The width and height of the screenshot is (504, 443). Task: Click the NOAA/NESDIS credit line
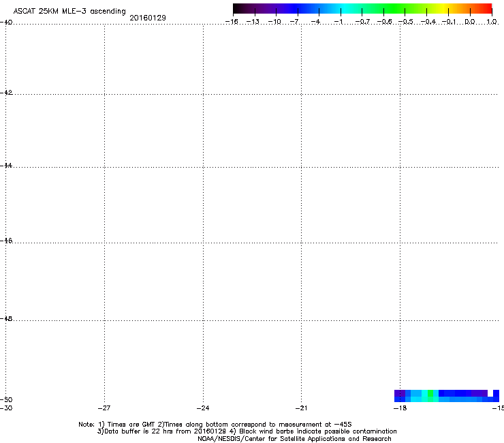[x=294, y=439]
